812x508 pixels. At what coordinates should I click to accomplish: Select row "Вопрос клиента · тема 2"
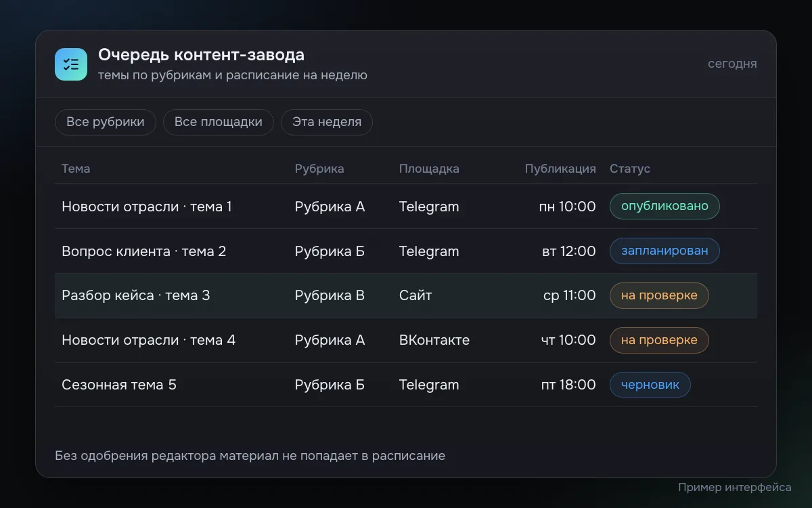[x=406, y=251]
